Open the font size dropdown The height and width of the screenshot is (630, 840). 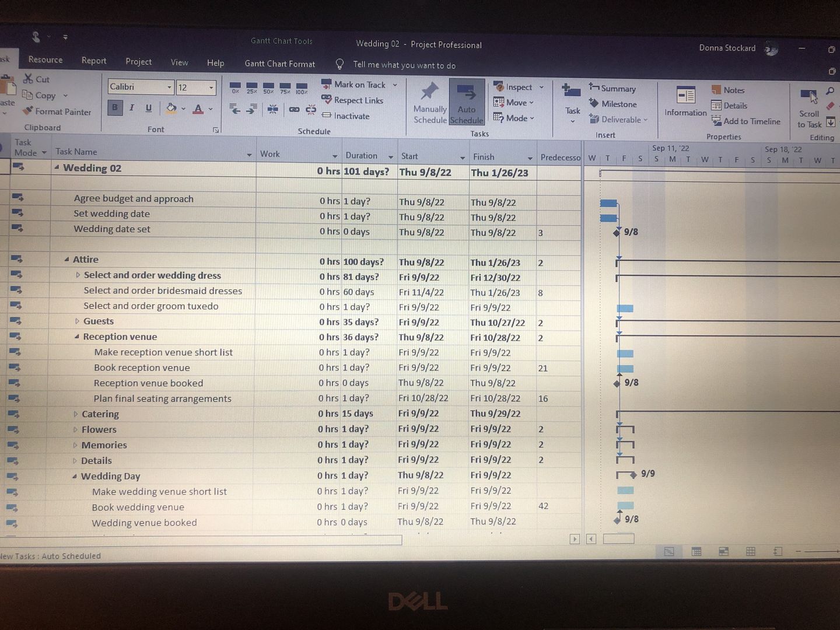(x=211, y=87)
